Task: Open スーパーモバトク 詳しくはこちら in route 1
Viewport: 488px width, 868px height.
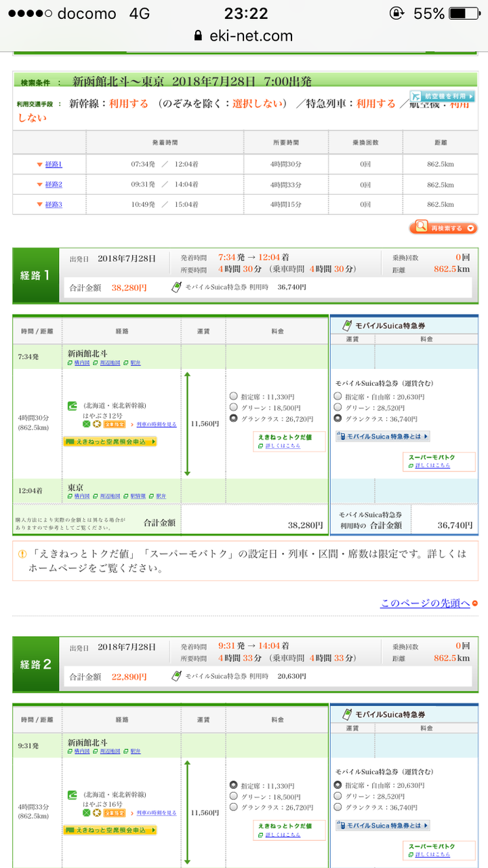Action: (432, 465)
